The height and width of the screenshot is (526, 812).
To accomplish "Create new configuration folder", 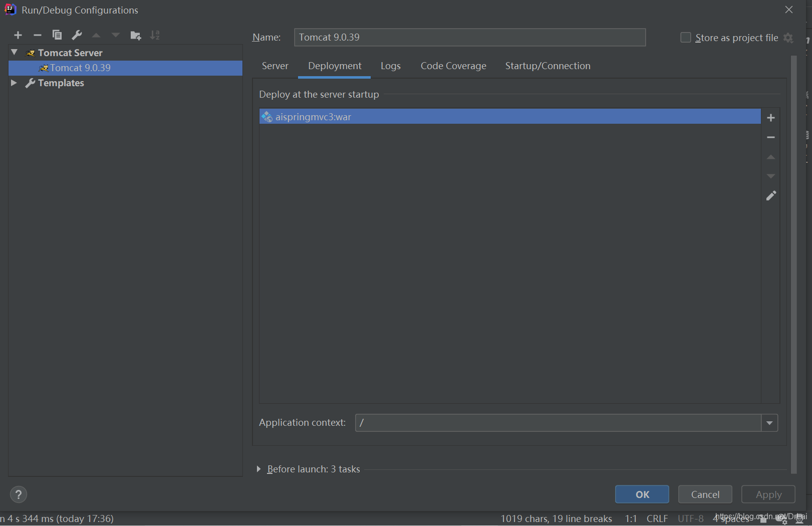I will pyautogui.click(x=136, y=35).
